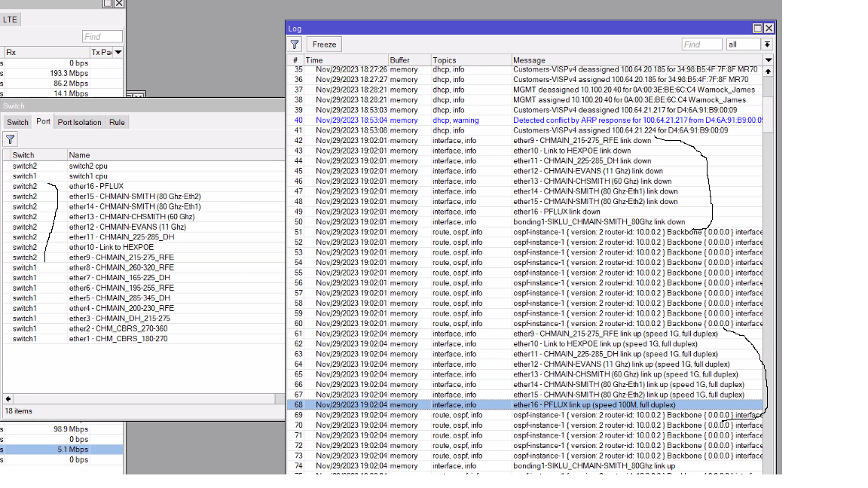
Task: Click the filter funnel icon in Log window
Action: point(295,44)
